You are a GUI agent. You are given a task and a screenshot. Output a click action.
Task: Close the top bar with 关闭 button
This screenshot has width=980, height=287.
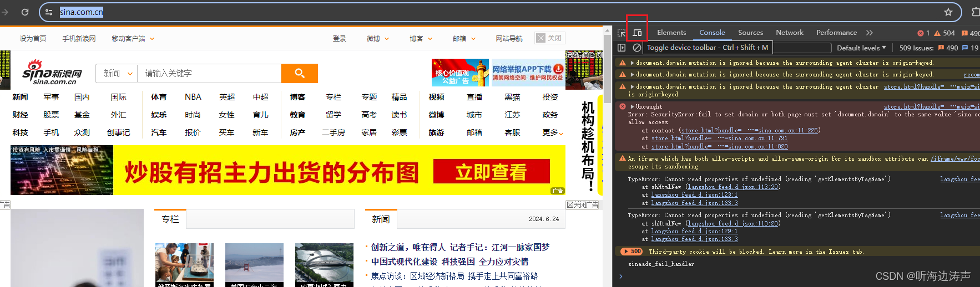549,38
